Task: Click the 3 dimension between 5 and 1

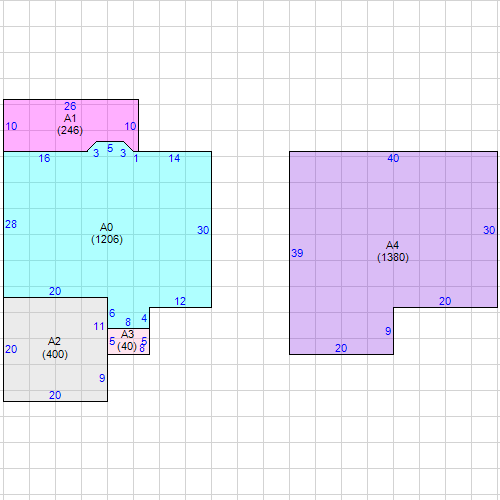Action: pos(123,153)
